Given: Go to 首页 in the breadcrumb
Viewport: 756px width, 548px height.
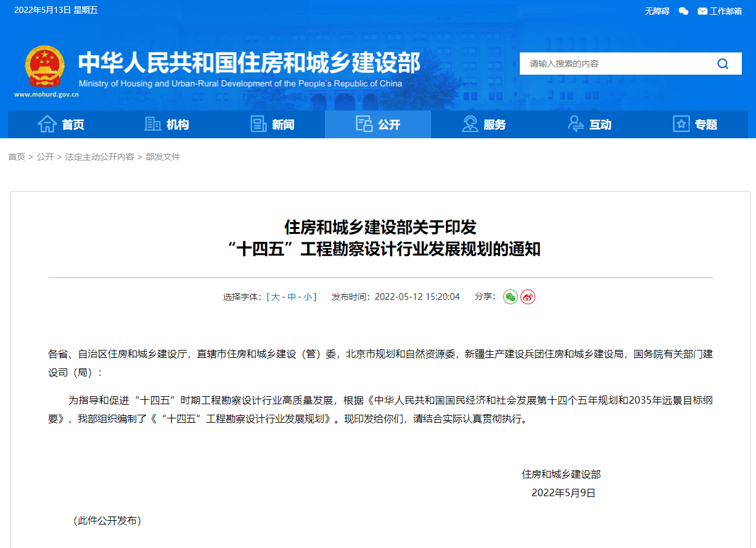Looking at the screenshot, I should pyautogui.click(x=17, y=157).
